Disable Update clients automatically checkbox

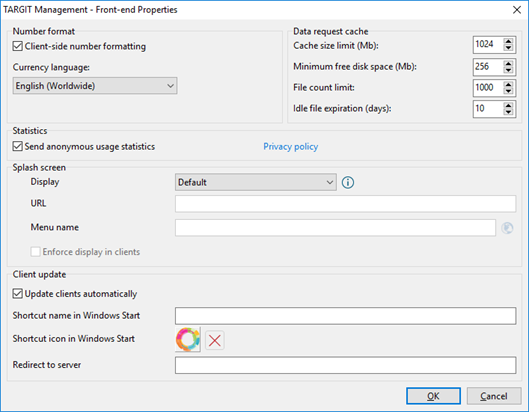pos(18,294)
